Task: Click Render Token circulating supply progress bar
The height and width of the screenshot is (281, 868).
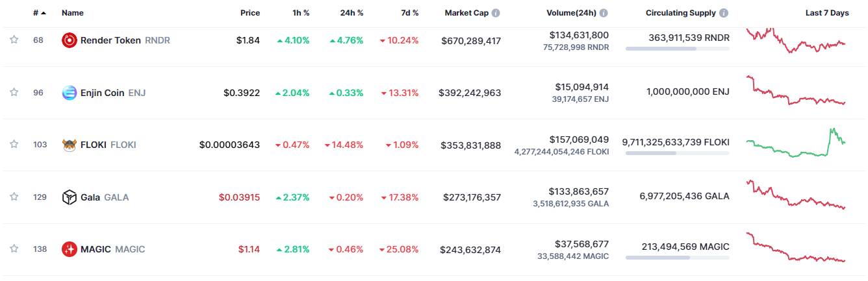Action: tap(677, 48)
